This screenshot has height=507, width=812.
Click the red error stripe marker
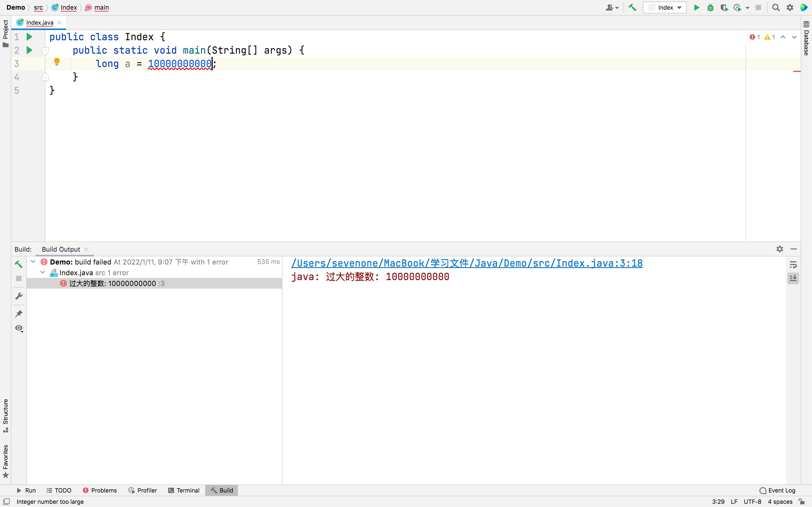pos(797,71)
